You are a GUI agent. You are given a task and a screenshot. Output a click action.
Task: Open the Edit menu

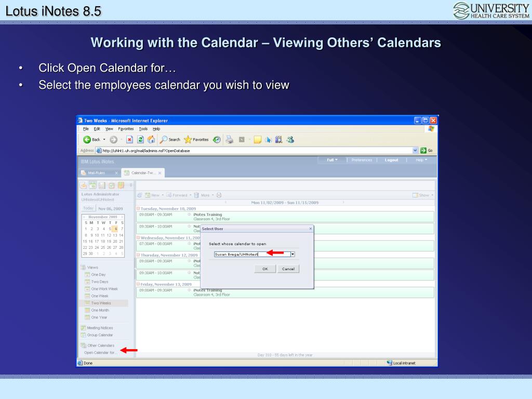point(97,129)
